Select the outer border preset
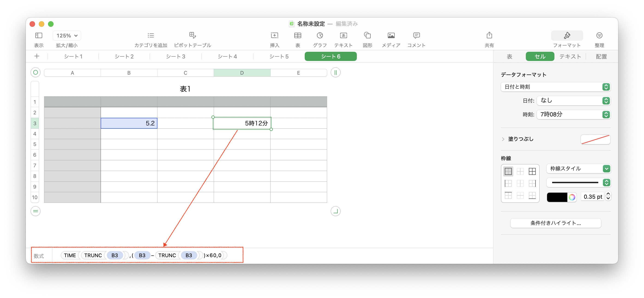The image size is (644, 298). (x=508, y=171)
